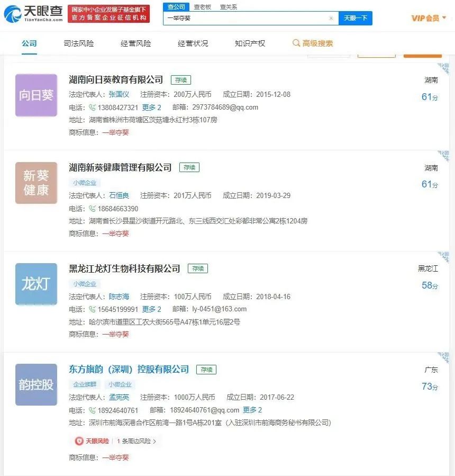
Task: Click 一举夺葵 trademark for 湖南新葵健康管理
Action: [x=115, y=233]
